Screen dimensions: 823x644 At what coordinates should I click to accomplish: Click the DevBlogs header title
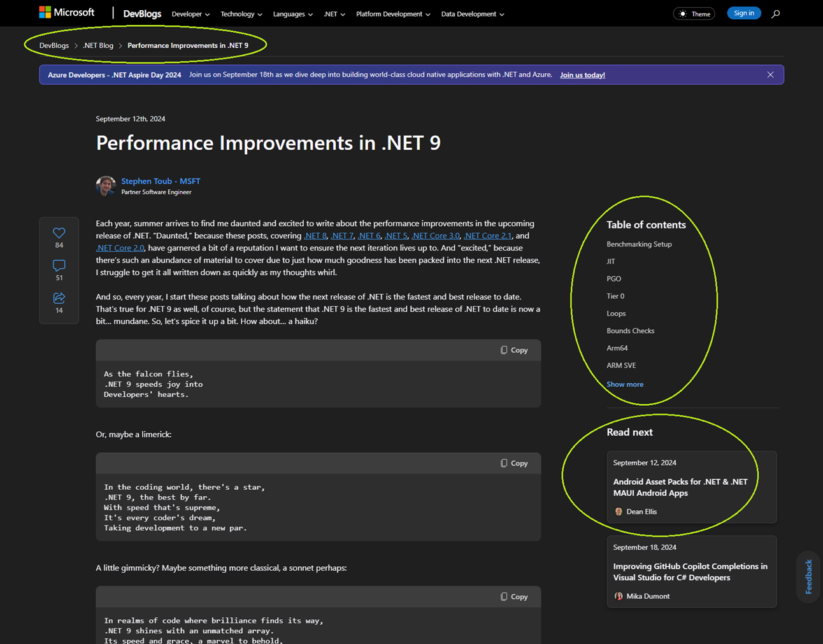pos(142,13)
